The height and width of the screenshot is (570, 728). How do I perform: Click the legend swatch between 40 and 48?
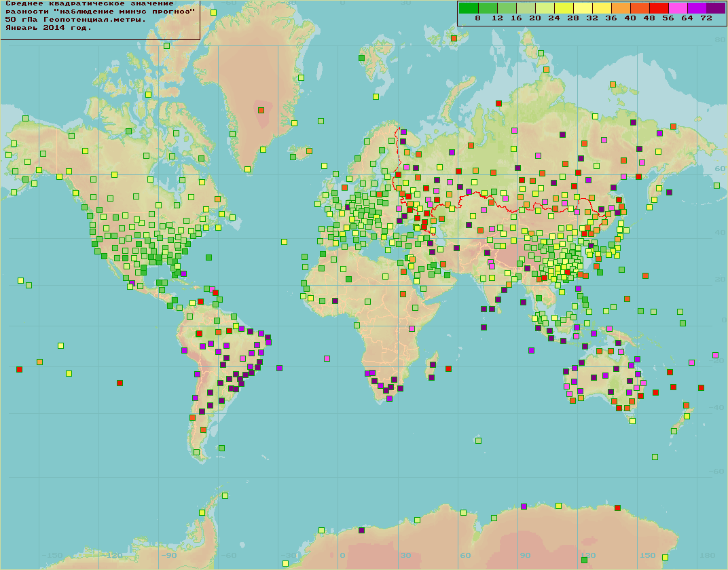point(640,7)
